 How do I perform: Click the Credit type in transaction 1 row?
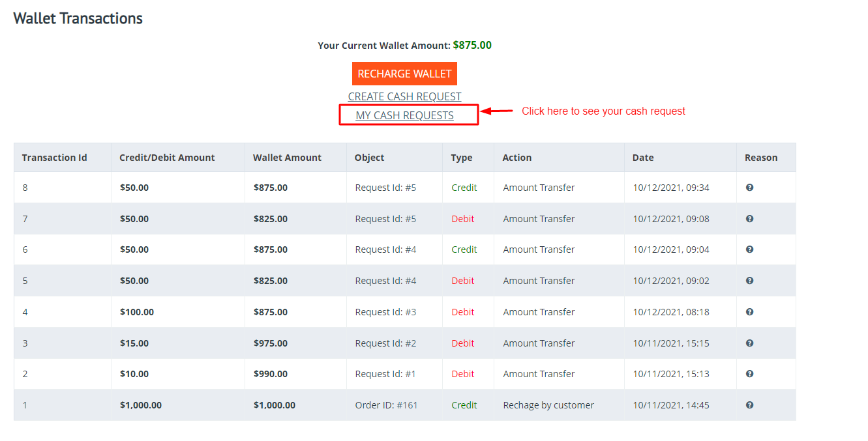pos(464,405)
